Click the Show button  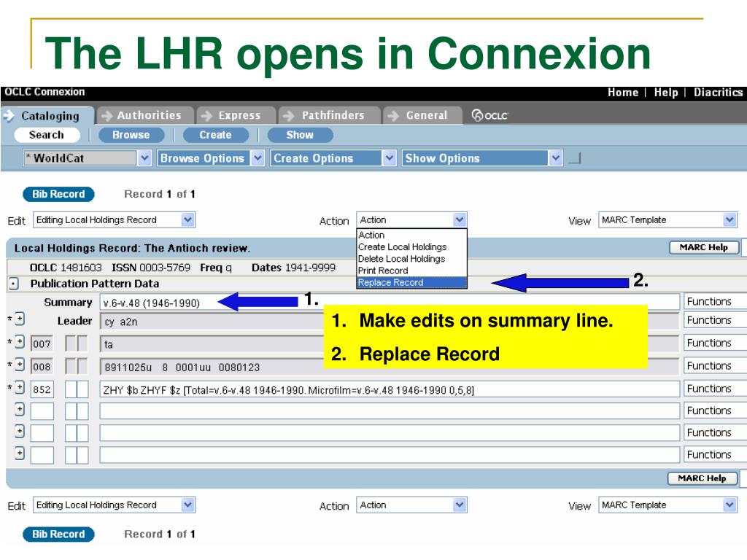[x=300, y=135]
